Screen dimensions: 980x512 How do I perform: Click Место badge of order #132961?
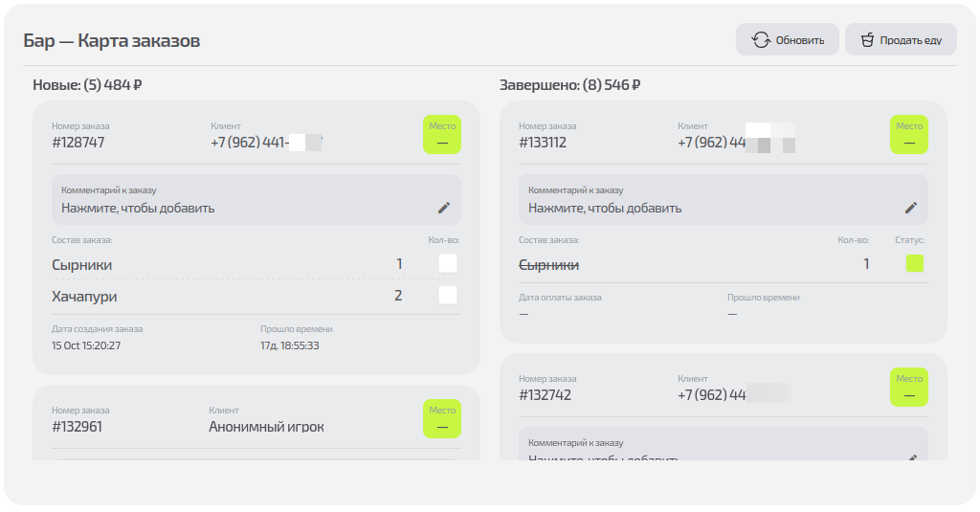pyautogui.click(x=442, y=418)
